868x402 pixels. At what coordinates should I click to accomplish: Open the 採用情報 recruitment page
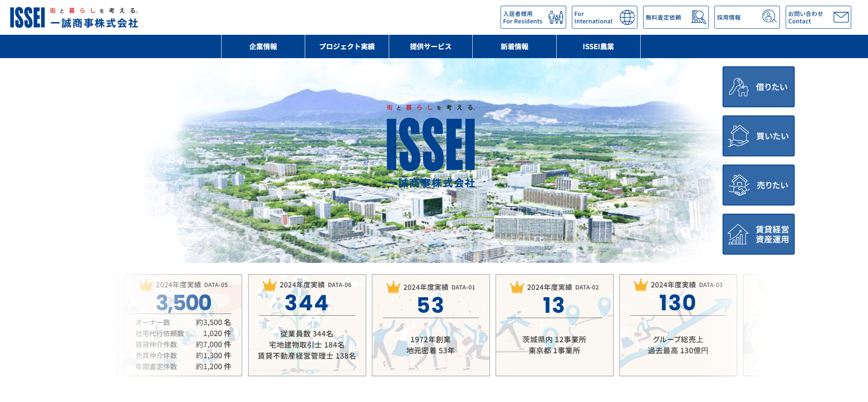(x=747, y=17)
